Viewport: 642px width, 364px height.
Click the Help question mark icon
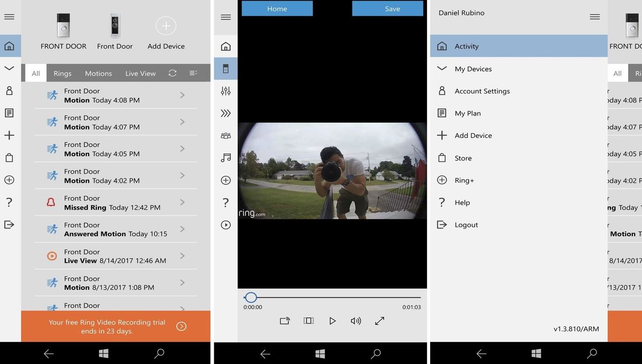tap(9, 202)
